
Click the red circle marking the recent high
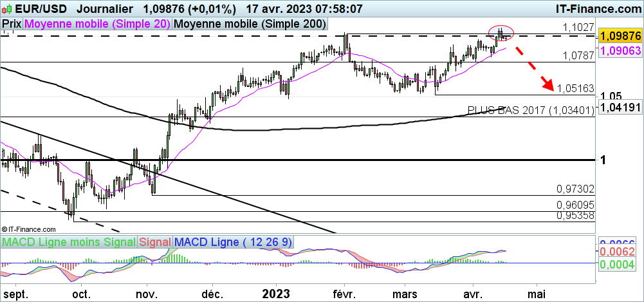501,31
